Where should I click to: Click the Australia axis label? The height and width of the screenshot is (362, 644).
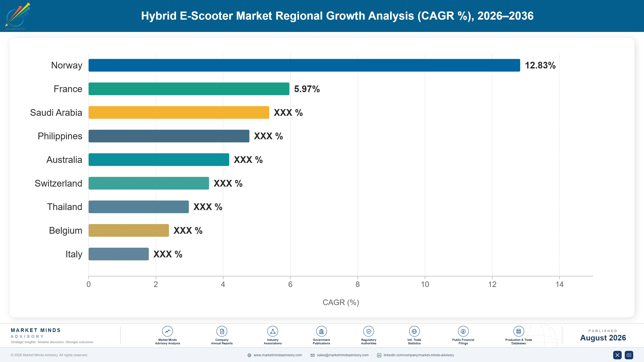pyautogui.click(x=65, y=160)
